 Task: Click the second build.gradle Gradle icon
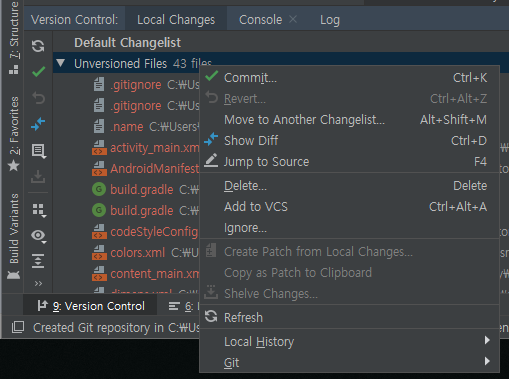pyautogui.click(x=99, y=211)
